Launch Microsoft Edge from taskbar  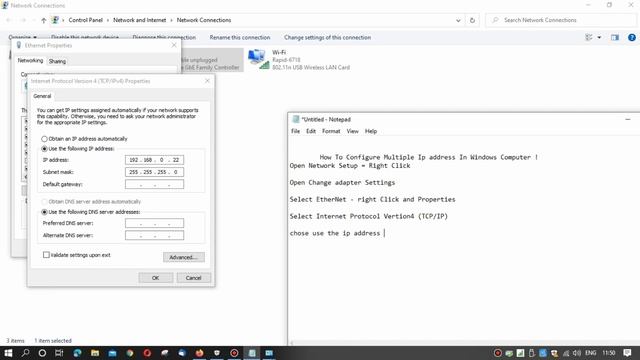tap(77, 353)
